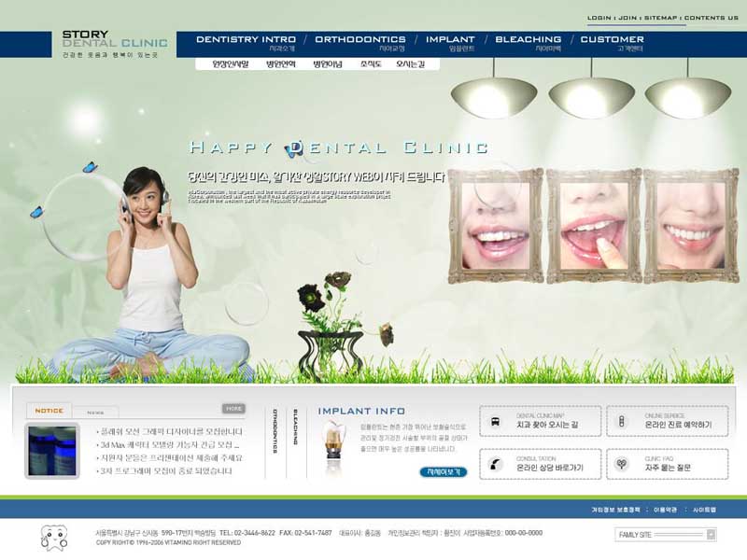Click the bus icon for clinic map
The width and height of the screenshot is (747, 560).
(x=495, y=422)
